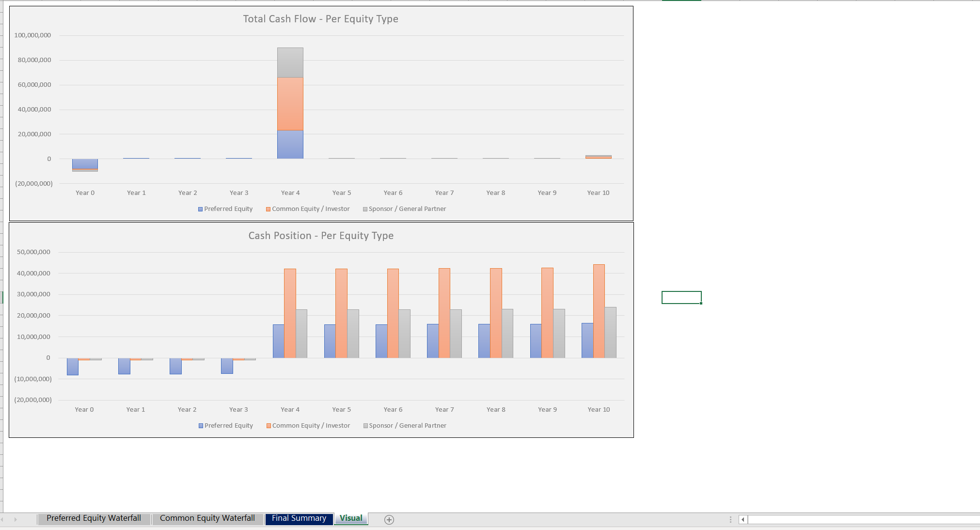
Task: Open the Final Summary tab
Action: coord(299,518)
